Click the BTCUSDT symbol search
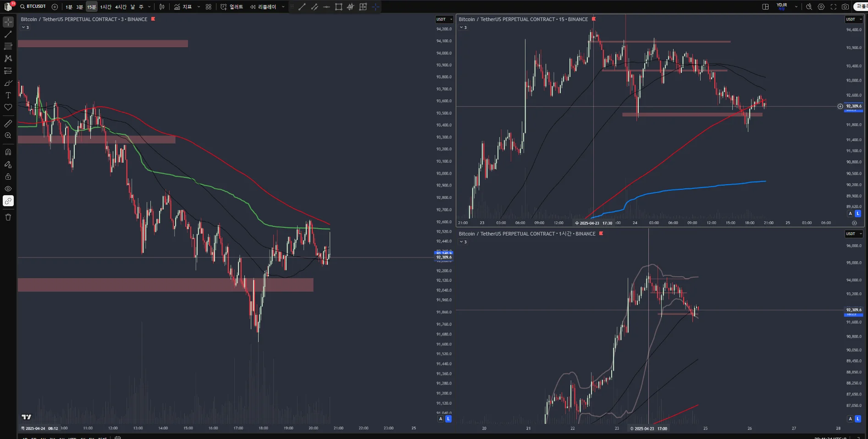This screenshot has width=868, height=439. pos(33,6)
